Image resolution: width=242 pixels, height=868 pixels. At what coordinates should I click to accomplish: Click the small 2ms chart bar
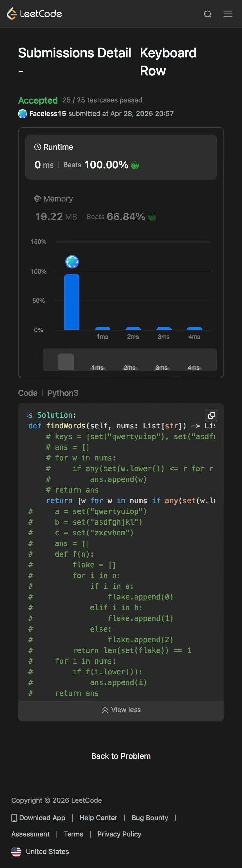(133, 328)
